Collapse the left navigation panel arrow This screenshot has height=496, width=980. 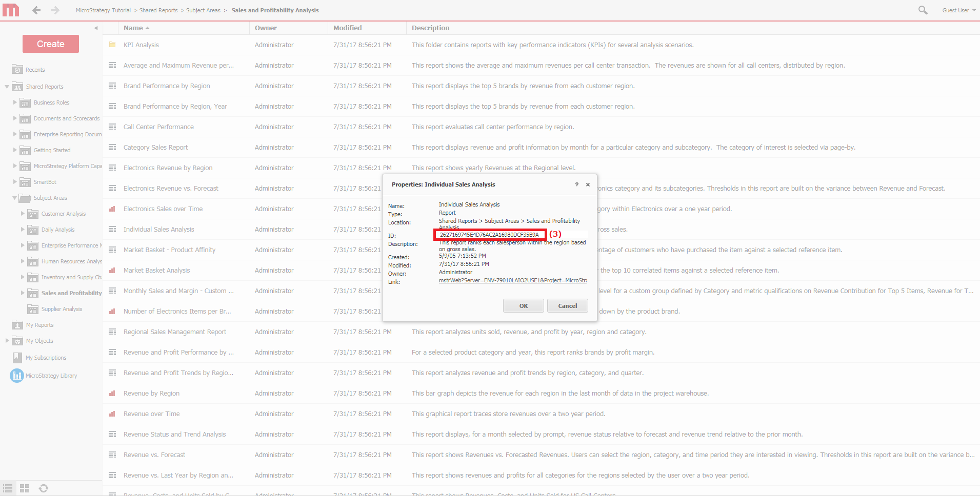(96, 28)
